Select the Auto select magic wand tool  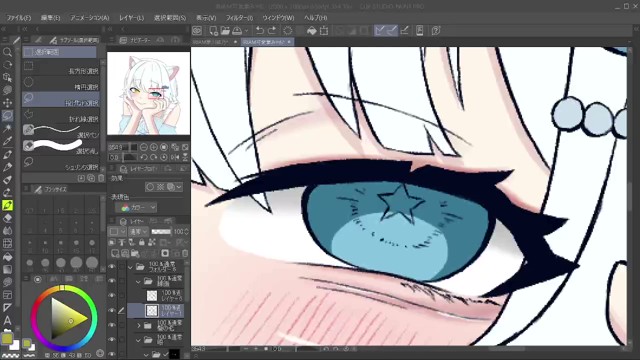point(7,128)
